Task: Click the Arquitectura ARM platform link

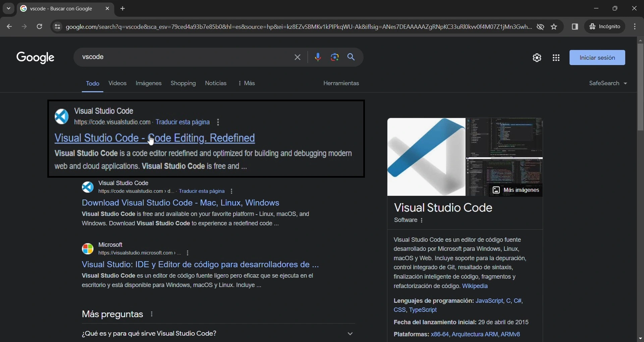Action: [x=475, y=334]
